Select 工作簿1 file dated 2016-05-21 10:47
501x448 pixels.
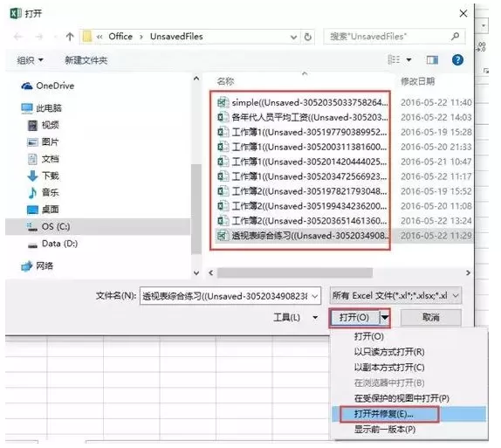302,162
